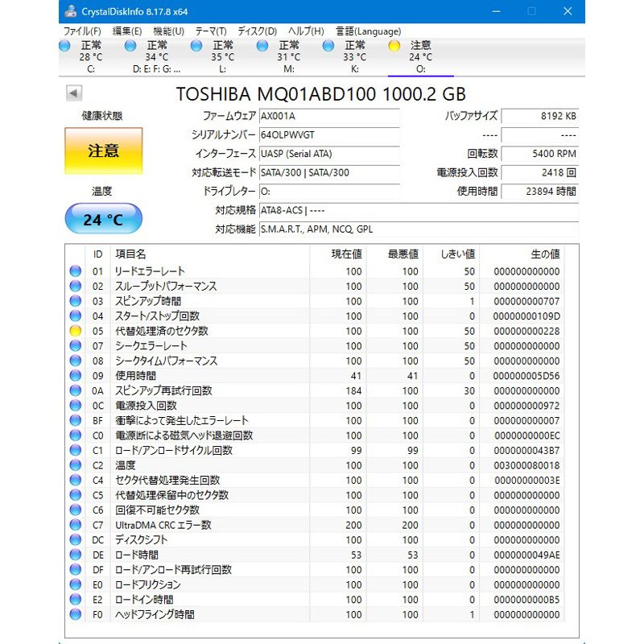The image size is (644, 644).
Task: Click blue status icon for attribute 01
Action: [76, 271]
